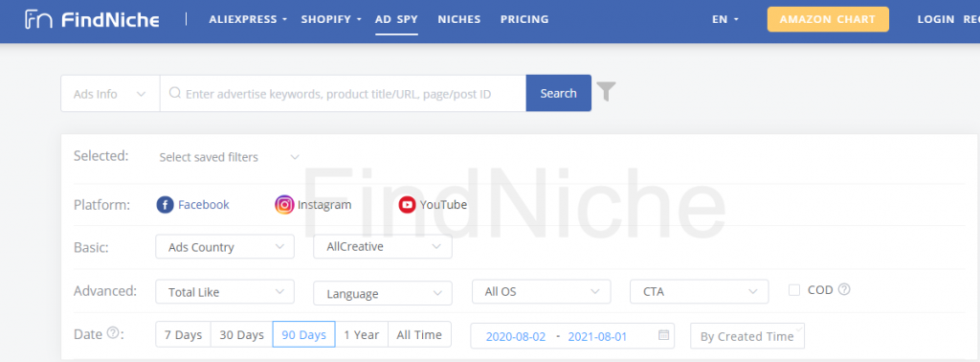Open the EN language menu
This screenshot has height=362, width=980.
(725, 19)
